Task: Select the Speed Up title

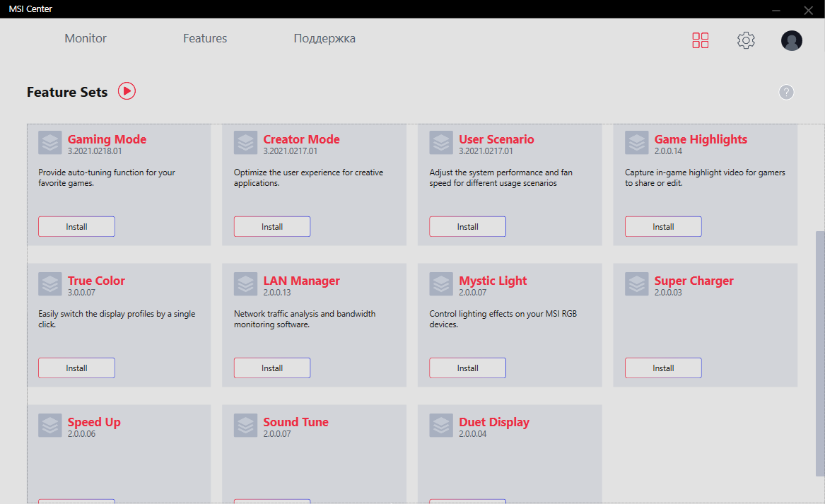Action: 94,423
